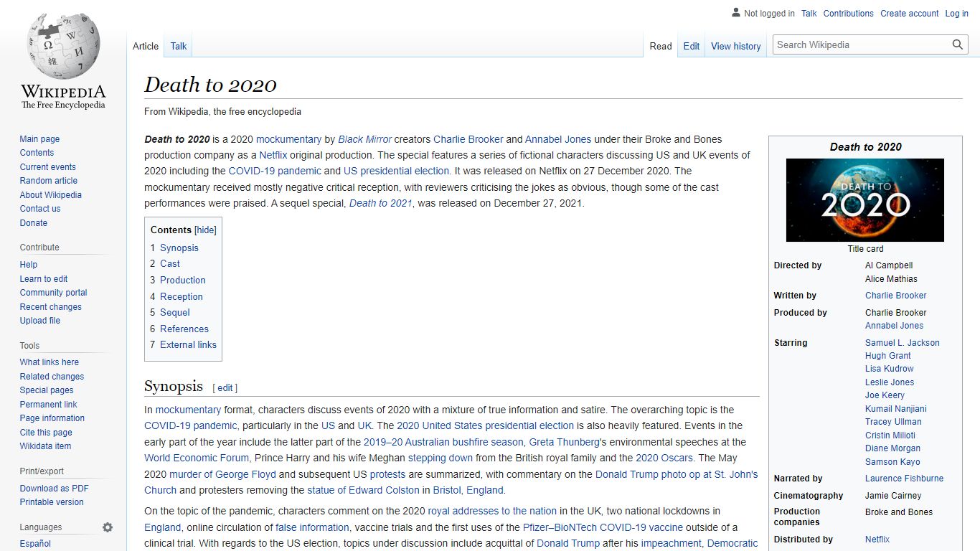This screenshot has height=551, width=980.
Task: Open the Death to 2020 title card image
Action: pos(865,200)
